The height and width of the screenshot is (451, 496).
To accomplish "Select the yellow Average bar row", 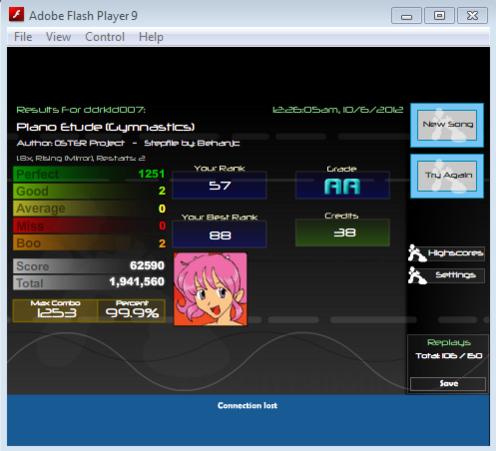I will click(89, 208).
